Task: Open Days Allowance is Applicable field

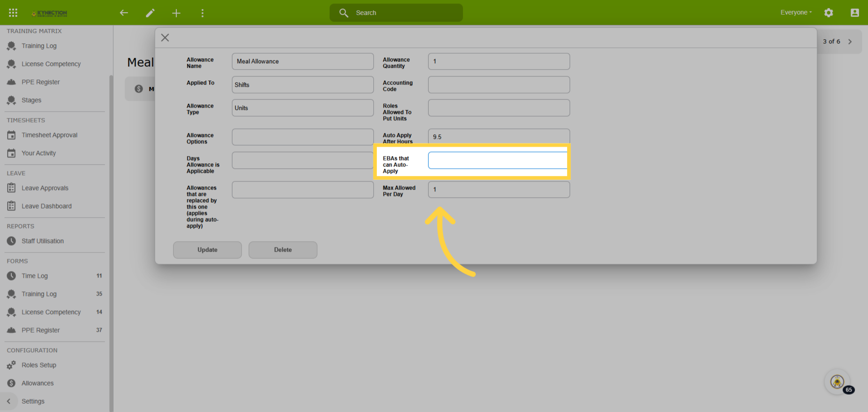Action: point(303,160)
